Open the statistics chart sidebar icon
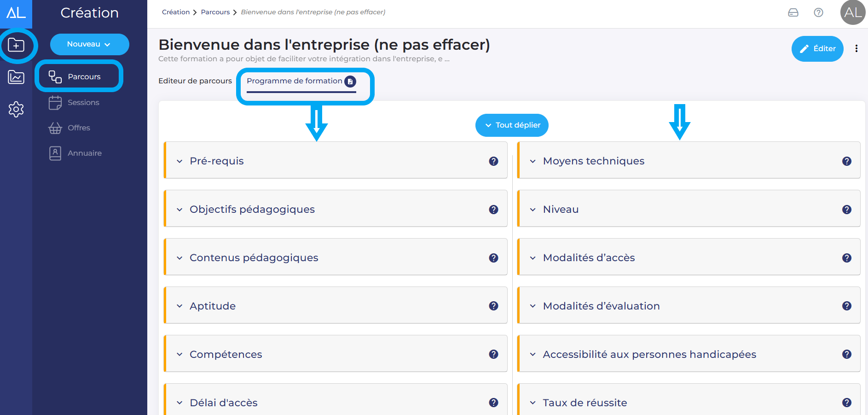 (16, 77)
